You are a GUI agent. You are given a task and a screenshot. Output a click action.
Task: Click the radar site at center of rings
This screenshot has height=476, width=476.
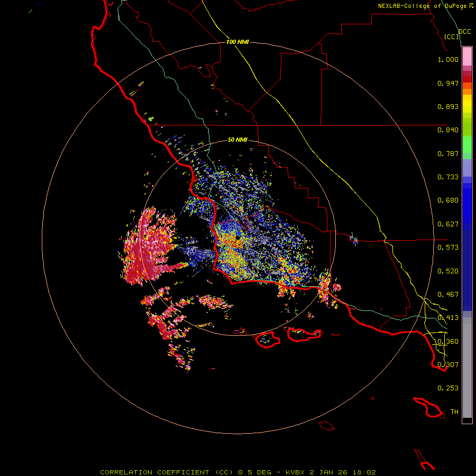pos(237,239)
